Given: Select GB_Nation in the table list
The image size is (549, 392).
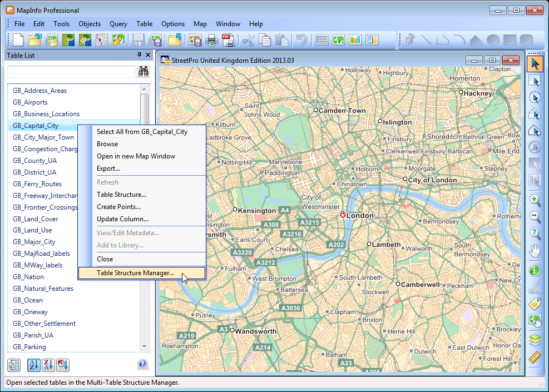Looking at the screenshot, I should (x=28, y=277).
